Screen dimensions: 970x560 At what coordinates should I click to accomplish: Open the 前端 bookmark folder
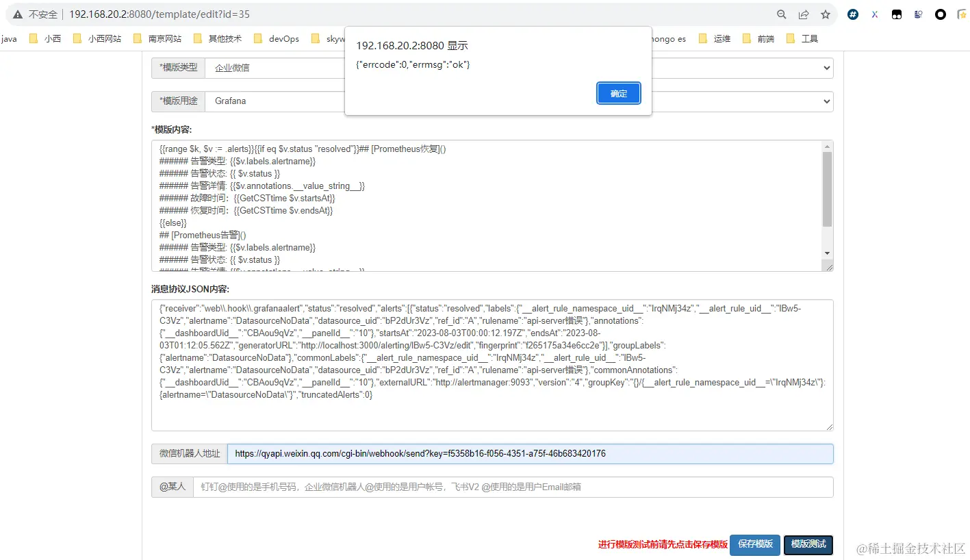(758, 39)
